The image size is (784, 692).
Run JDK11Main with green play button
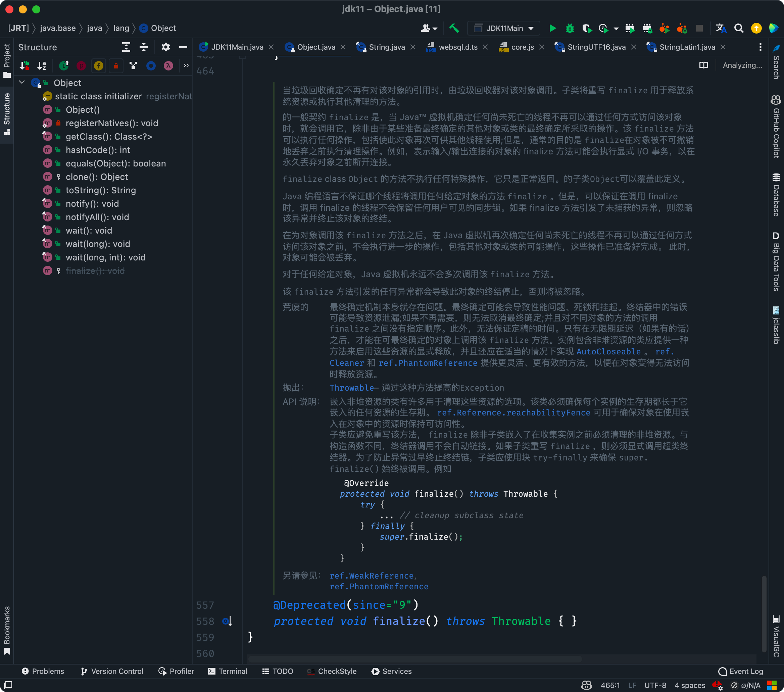552,29
